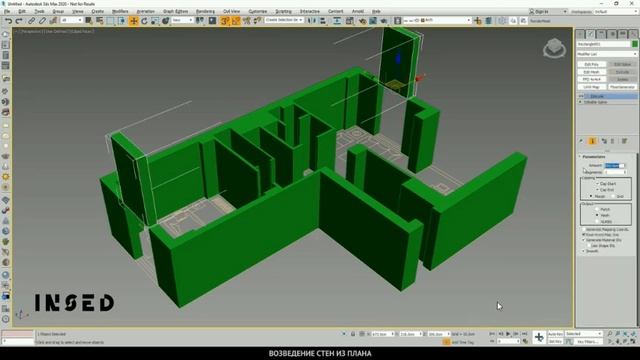The width and height of the screenshot is (640, 360).
Task: Activate the Select and Move tool
Action: click(x=133, y=20)
